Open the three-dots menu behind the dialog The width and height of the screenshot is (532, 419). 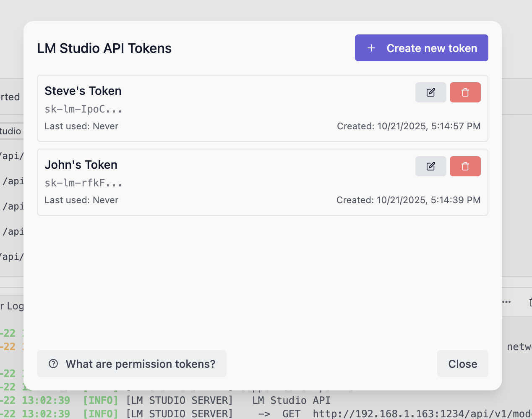point(506,302)
